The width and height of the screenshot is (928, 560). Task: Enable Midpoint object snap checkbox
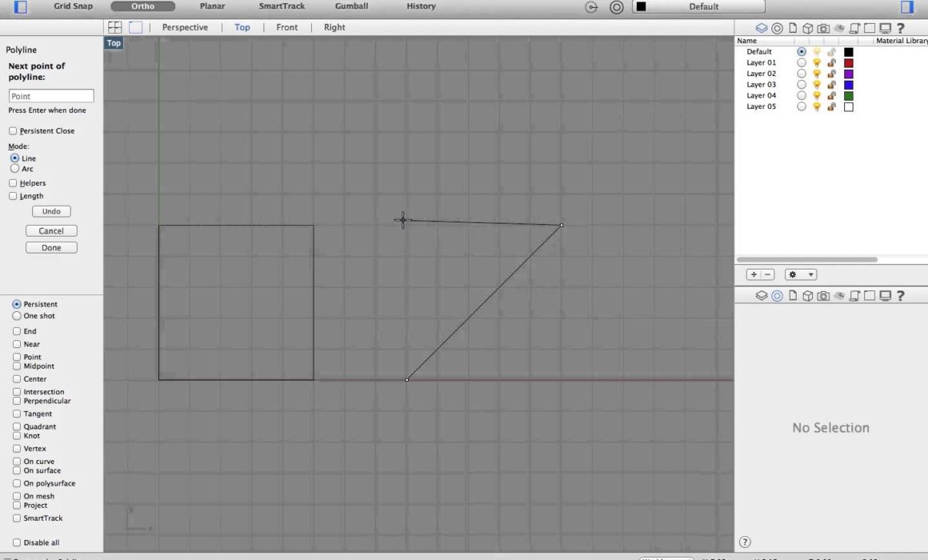coord(17,366)
